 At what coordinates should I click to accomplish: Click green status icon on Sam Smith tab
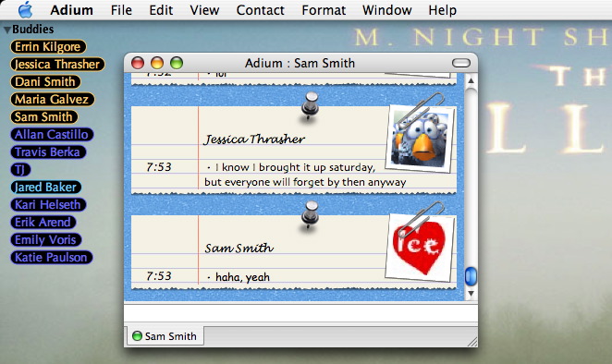(137, 336)
